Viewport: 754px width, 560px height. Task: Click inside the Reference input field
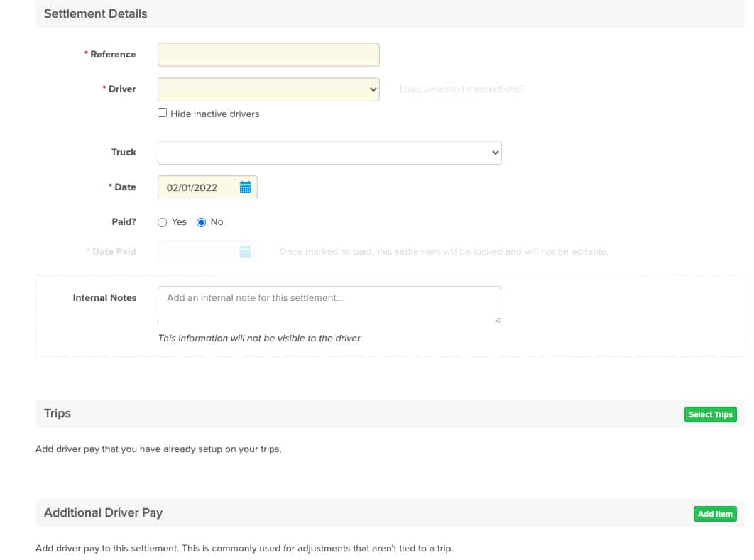coord(268,54)
